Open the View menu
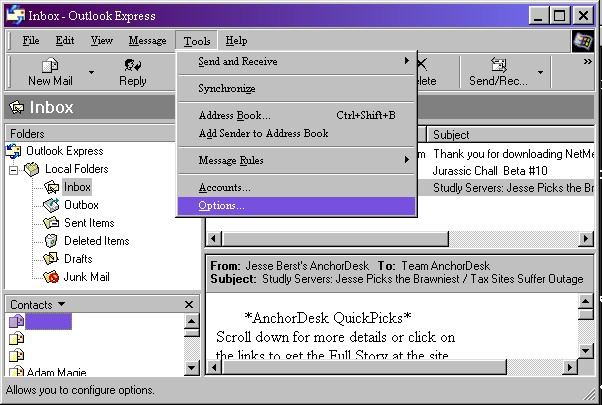 click(102, 40)
